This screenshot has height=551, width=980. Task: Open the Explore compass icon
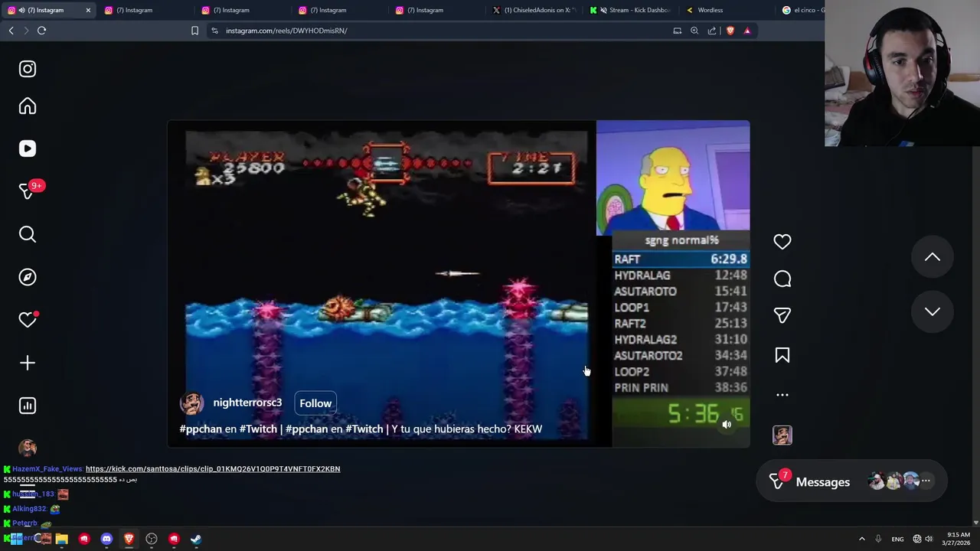click(x=28, y=277)
